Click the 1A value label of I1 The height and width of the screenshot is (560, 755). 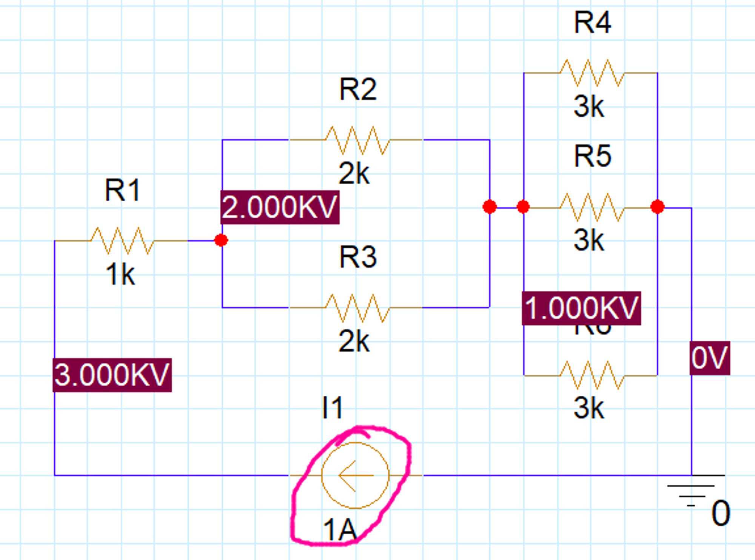pos(339,530)
